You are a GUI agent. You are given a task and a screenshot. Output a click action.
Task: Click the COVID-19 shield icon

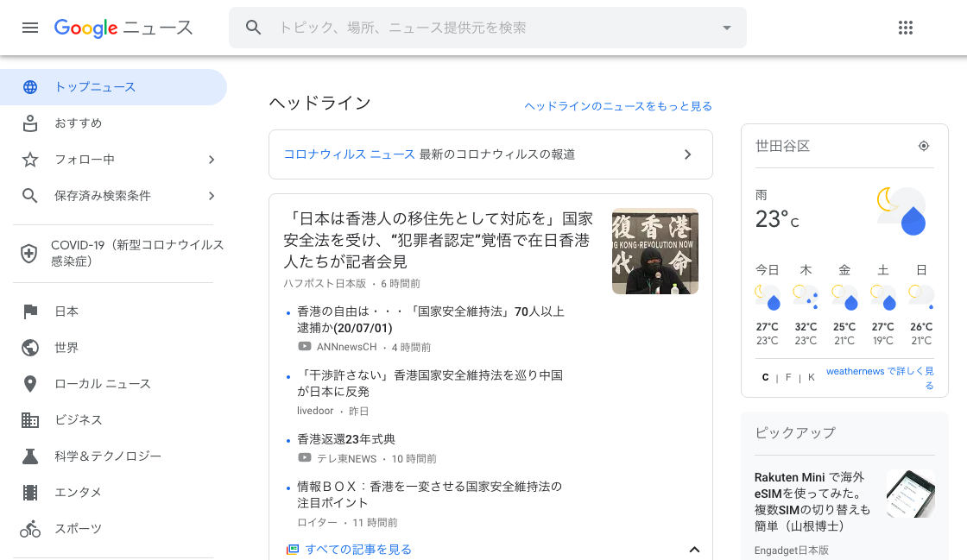(29, 253)
